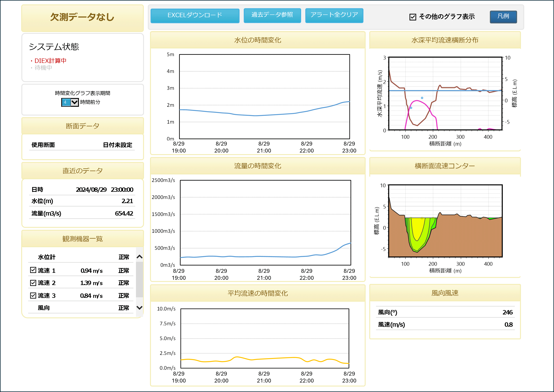Click the 欠測データなし status banner

pos(82,17)
